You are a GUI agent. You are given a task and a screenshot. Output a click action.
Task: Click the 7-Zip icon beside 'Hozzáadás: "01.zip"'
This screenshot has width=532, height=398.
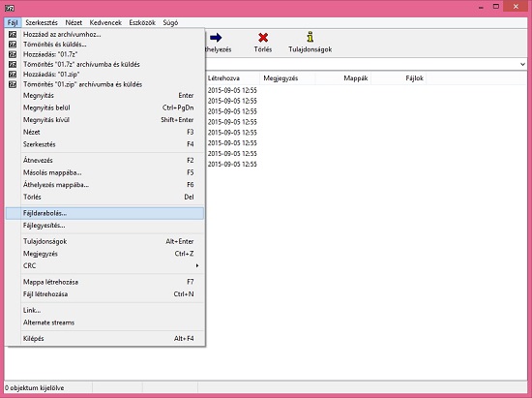click(x=13, y=74)
